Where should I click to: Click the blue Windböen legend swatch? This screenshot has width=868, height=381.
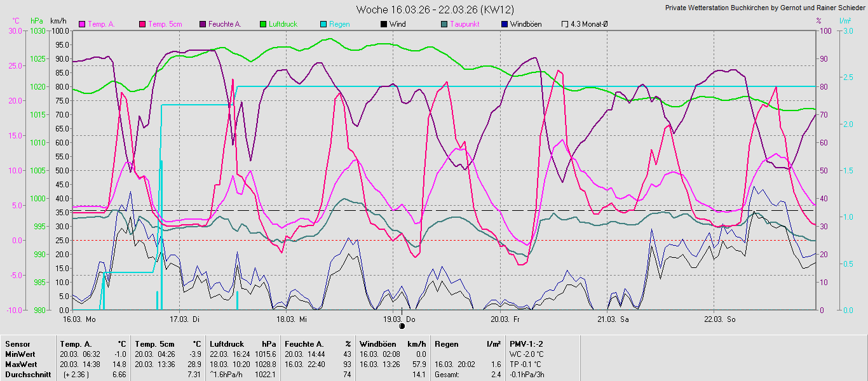click(505, 24)
